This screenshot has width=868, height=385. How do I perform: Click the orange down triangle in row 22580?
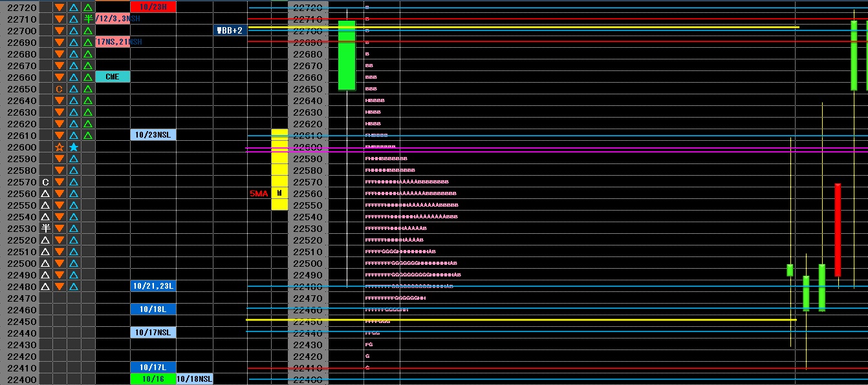tap(60, 170)
